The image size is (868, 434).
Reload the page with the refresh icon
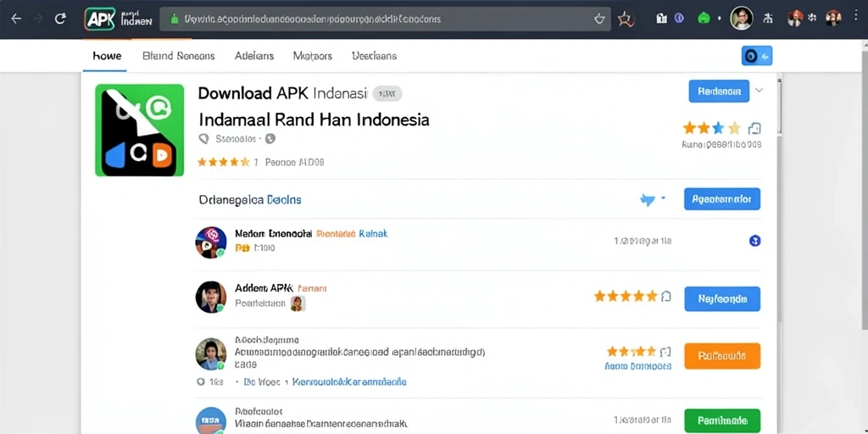(60, 19)
